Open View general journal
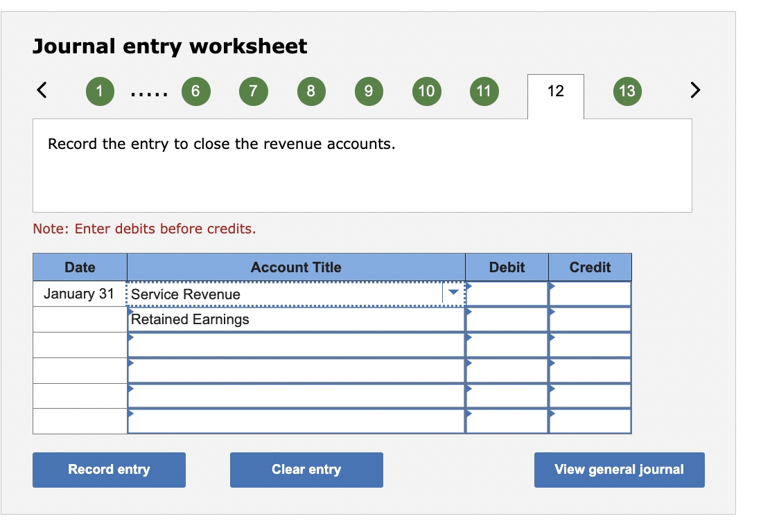Image resolution: width=779 pixels, height=532 pixels. click(619, 470)
